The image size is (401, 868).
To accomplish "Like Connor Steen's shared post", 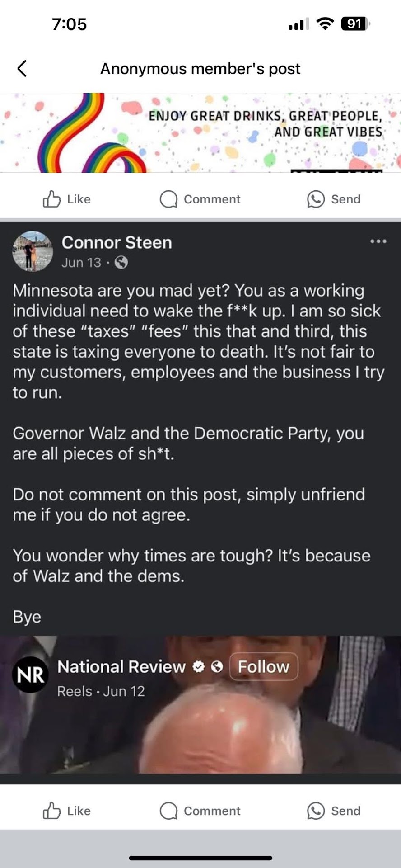I will pyautogui.click(x=67, y=811).
